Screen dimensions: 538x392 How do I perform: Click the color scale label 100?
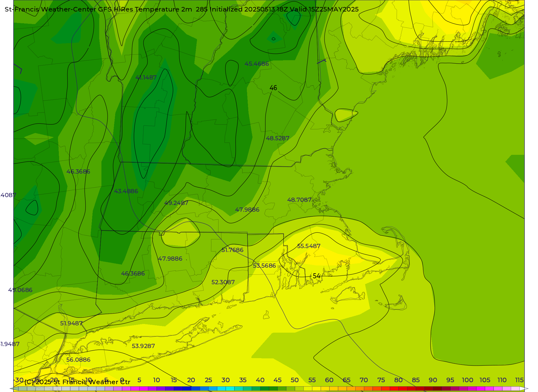click(467, 380)
